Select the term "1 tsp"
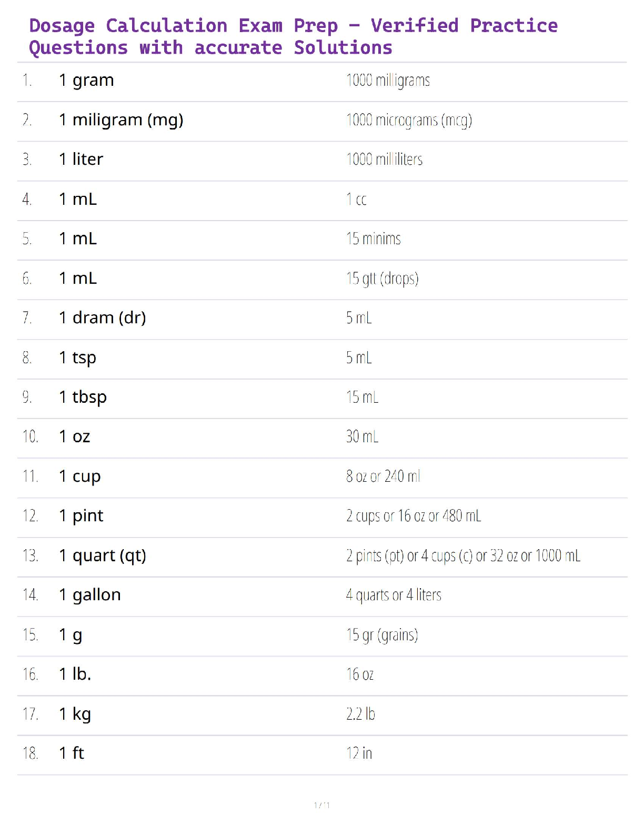 pos(77,358)
